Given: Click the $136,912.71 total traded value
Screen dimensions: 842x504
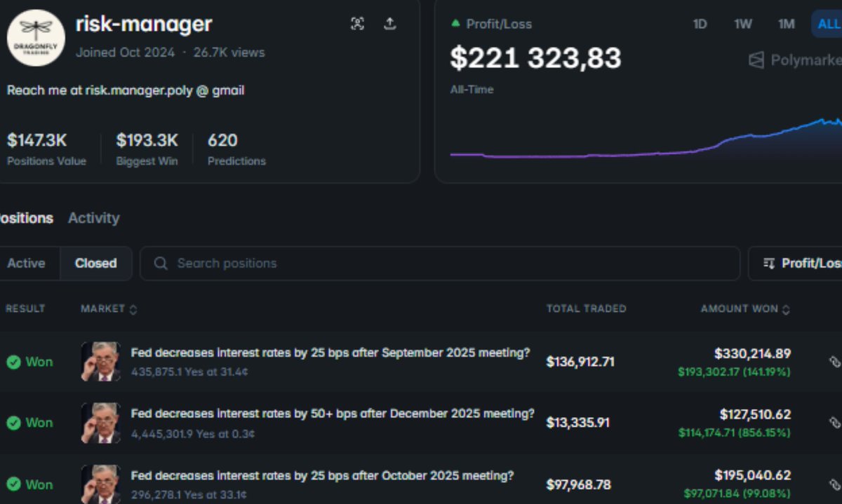Looking at the screenshot, I should click(580, 362).
